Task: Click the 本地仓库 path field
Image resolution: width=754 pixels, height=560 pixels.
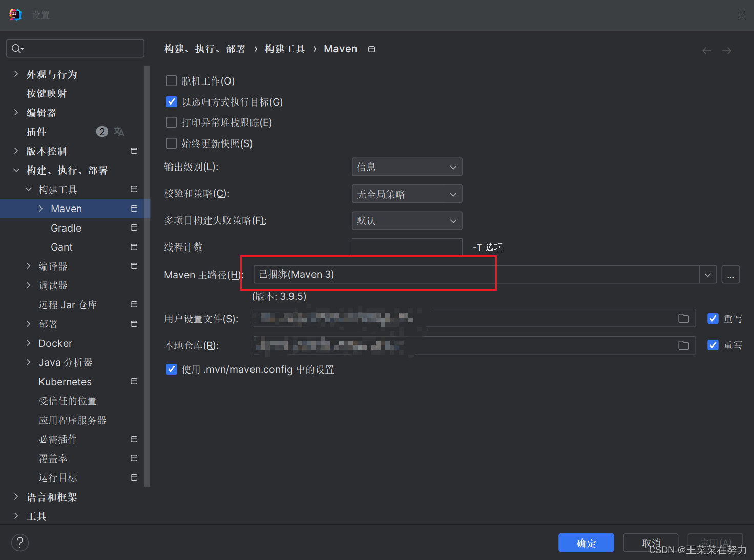Action: pos(474,345)
